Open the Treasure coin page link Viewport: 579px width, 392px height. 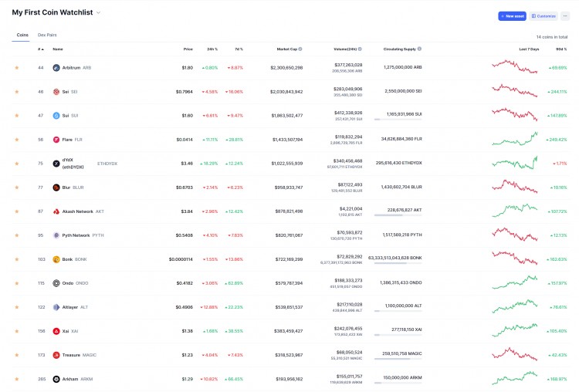click(x=71, y=355)
